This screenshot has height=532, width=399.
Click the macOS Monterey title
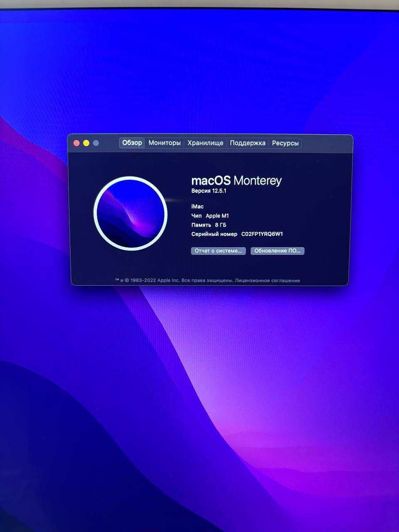pyautogui.click(x=236, y=180)
